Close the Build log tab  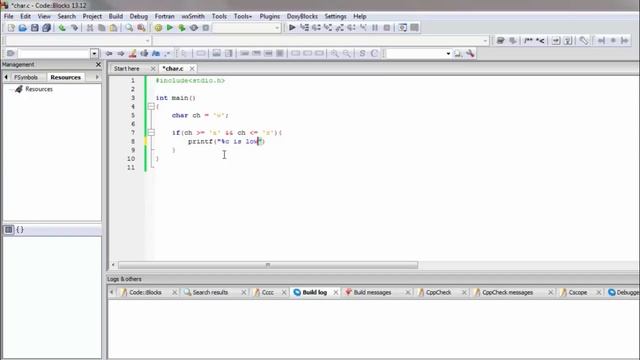click(336, 292)
